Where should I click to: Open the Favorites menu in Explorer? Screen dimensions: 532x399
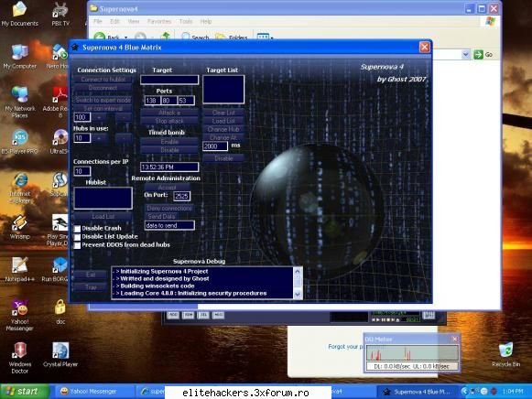click(159, 21)
